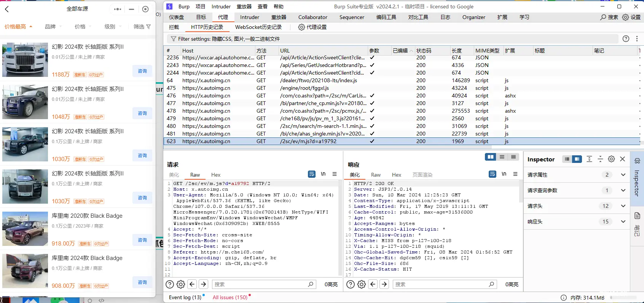Click 咨询 button for 908.00万 库里南 listing

point(142,282)
